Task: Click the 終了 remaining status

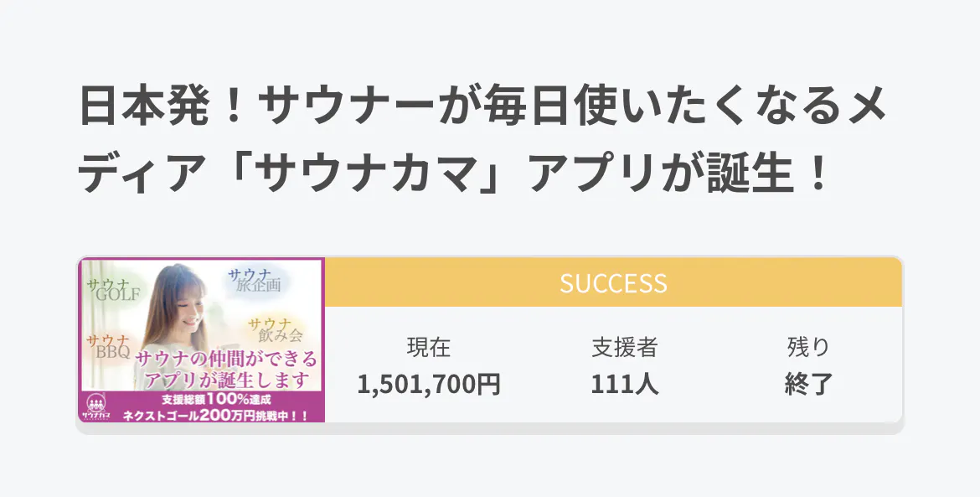Action: pyautogui.click(x=808, y=384)
